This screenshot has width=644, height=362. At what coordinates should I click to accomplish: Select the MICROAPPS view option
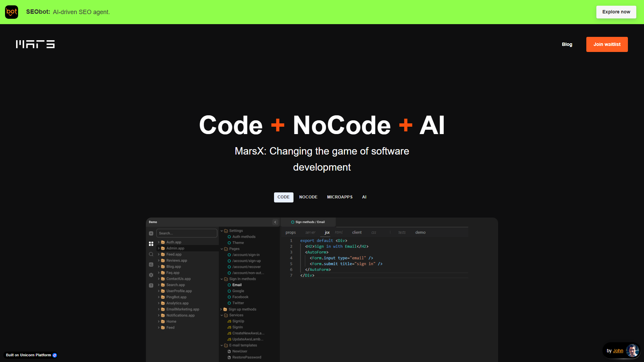click(340, 197)
